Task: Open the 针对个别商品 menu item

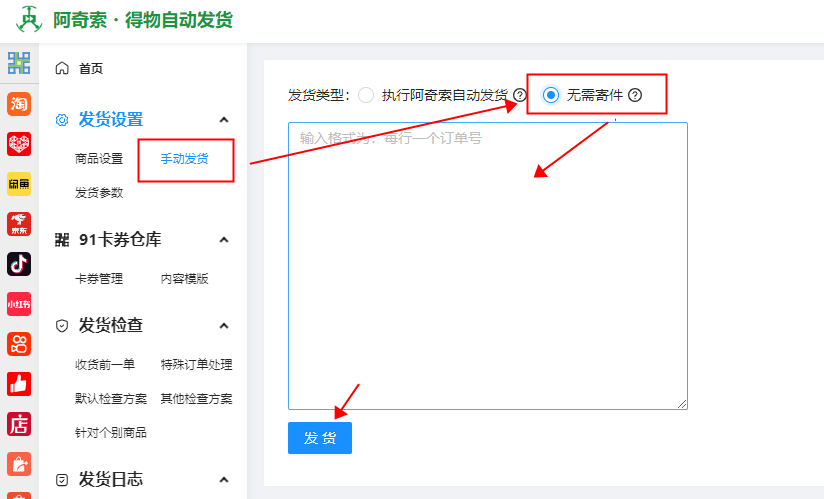Action: 111,433
